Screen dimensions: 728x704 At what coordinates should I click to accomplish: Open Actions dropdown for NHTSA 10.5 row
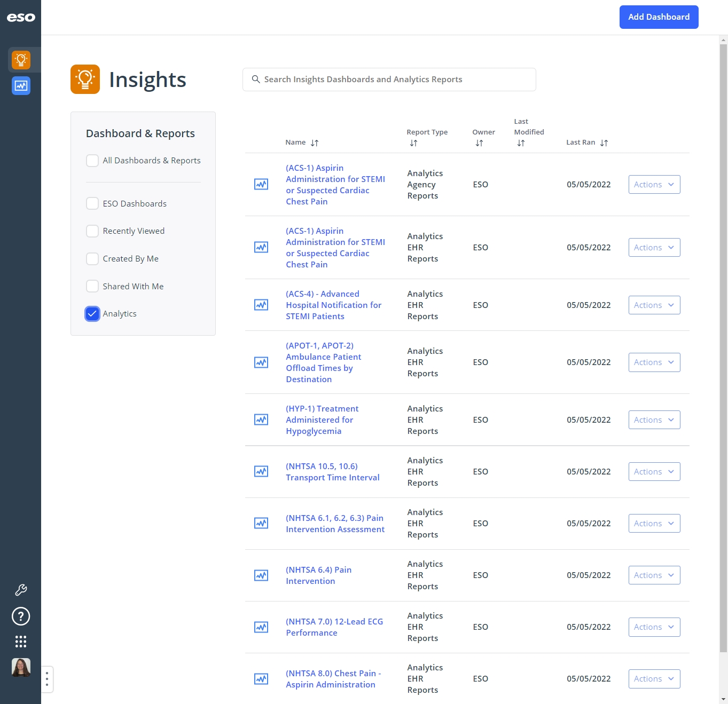pyautogui.click(x=654, y=471)
